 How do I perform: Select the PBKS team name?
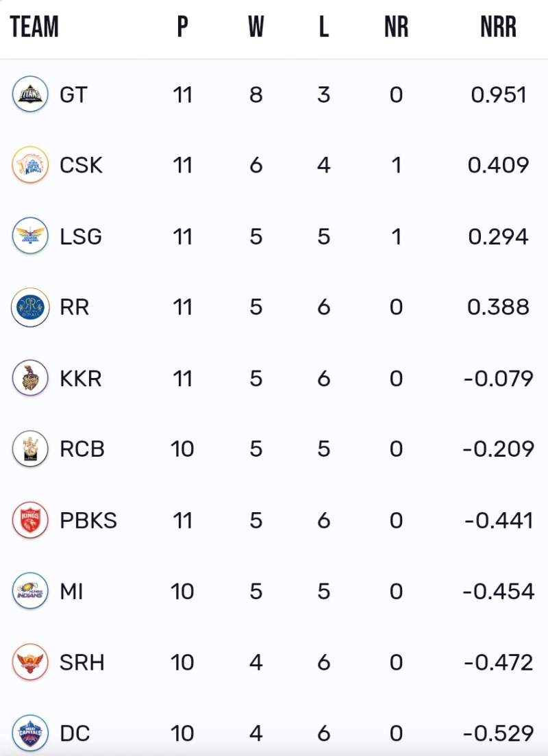click(x=88, y=520)
